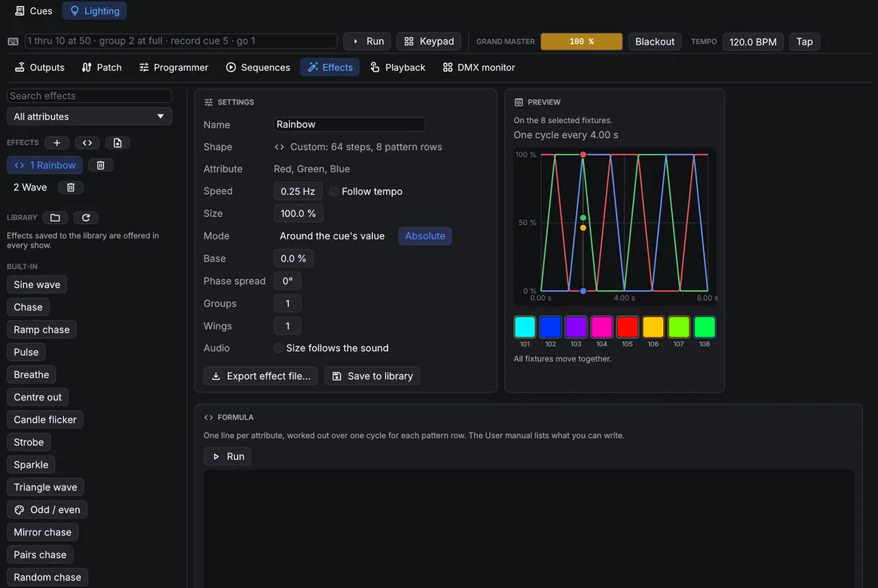
Task: Click the Size 100.0 % field
Action: coord(299,214)
